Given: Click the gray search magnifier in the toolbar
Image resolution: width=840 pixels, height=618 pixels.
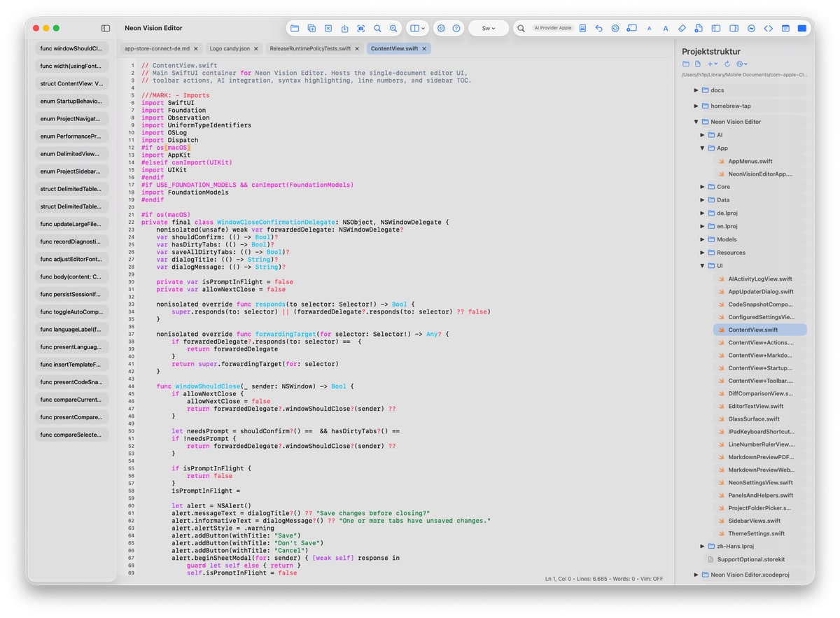Looking at the screenshot, I should (521, 28).
